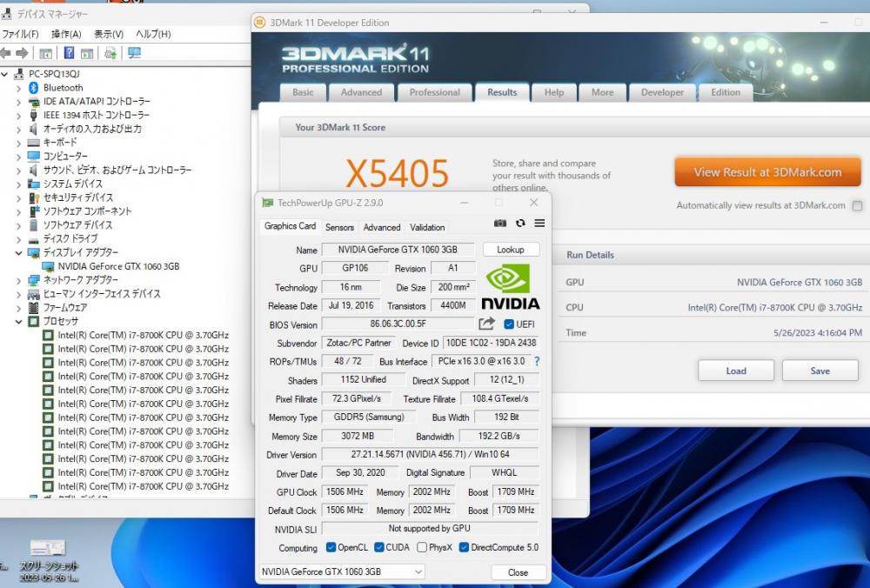The image size is (870, 588).
Task: Expand the ソフトウェア コンポーネント category
Action: 19,211
